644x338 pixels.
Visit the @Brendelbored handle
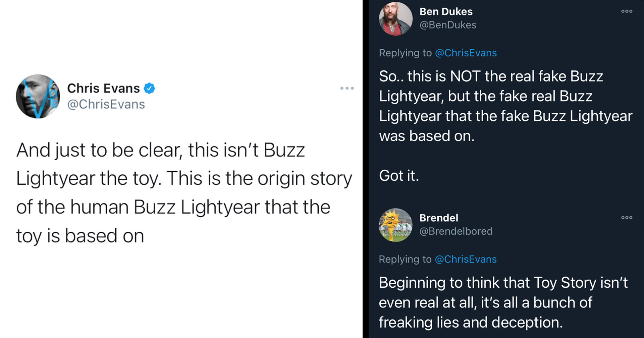[456, 231]
